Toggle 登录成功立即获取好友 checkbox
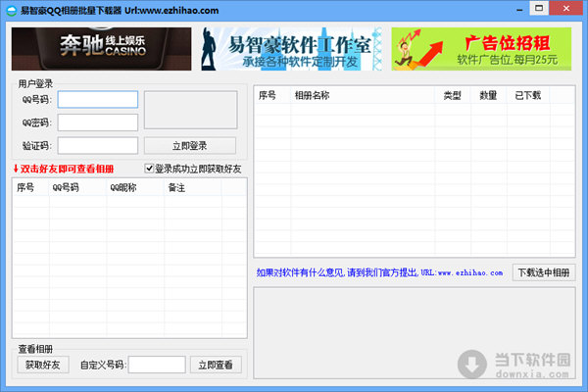The width and height of the screenshot is (588, 392). 150,169
